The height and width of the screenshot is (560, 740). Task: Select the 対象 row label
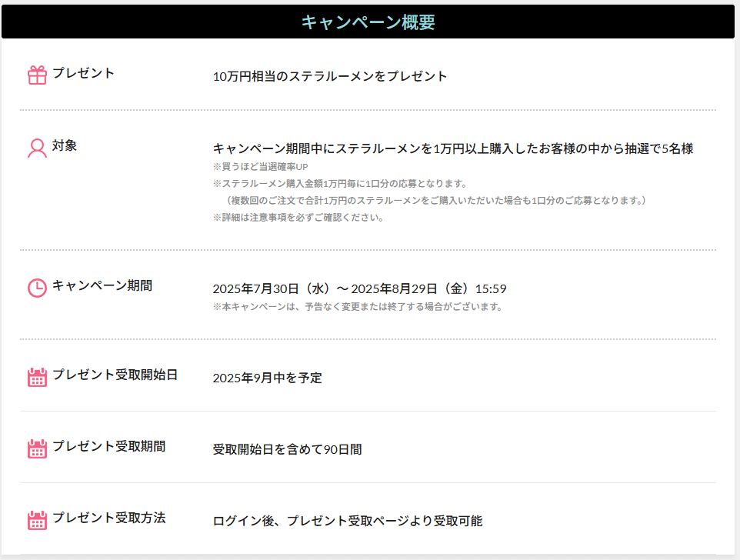[65, 145]
